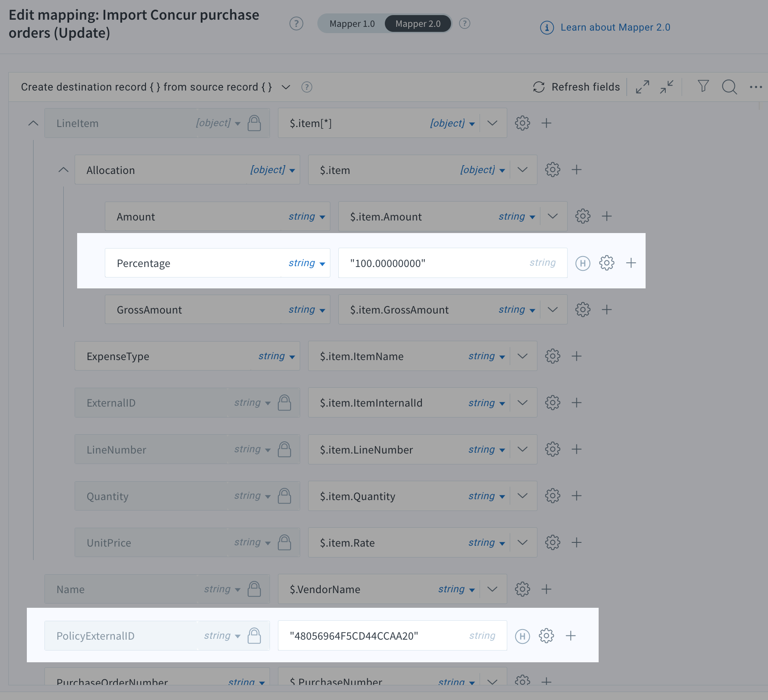Open Learn about Mapper 2.0 link
This screenshot has height=700, width=768.
(615, 27)
